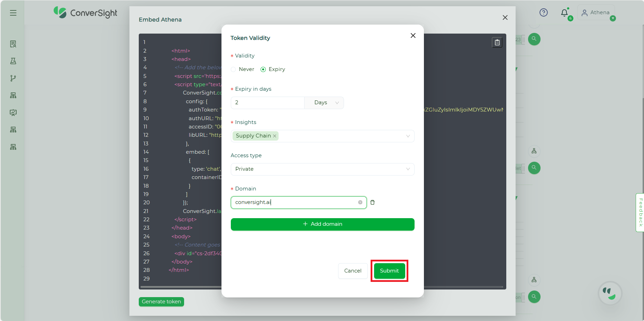The height and width of the screenshot is (321, 644).
Task: Click the ConverSight logo
Action: [x=85, y=13]
